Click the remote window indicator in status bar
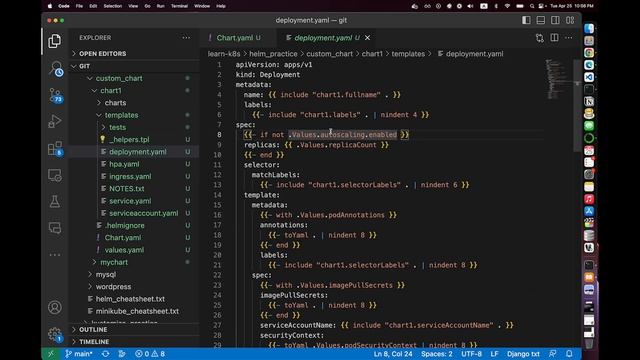The height and width of the screenshot is (360, 640). click(51, 354)
